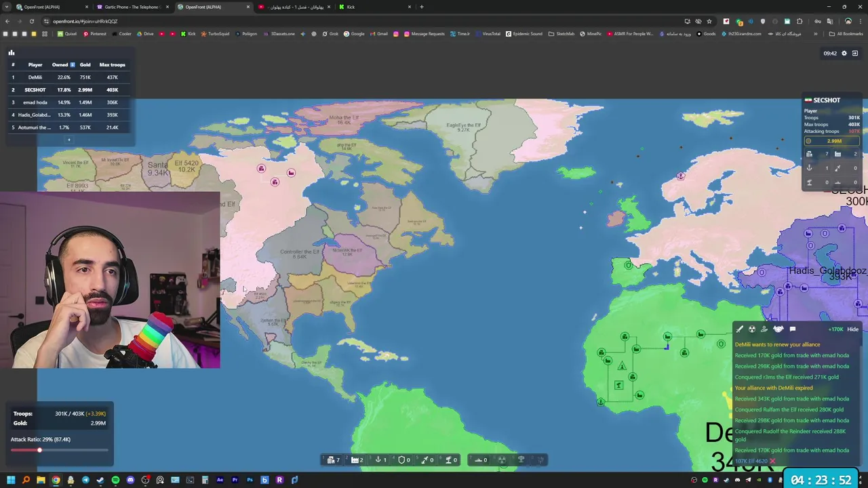Open Premiere Pro from the taskbar

(x=235, y=480)
